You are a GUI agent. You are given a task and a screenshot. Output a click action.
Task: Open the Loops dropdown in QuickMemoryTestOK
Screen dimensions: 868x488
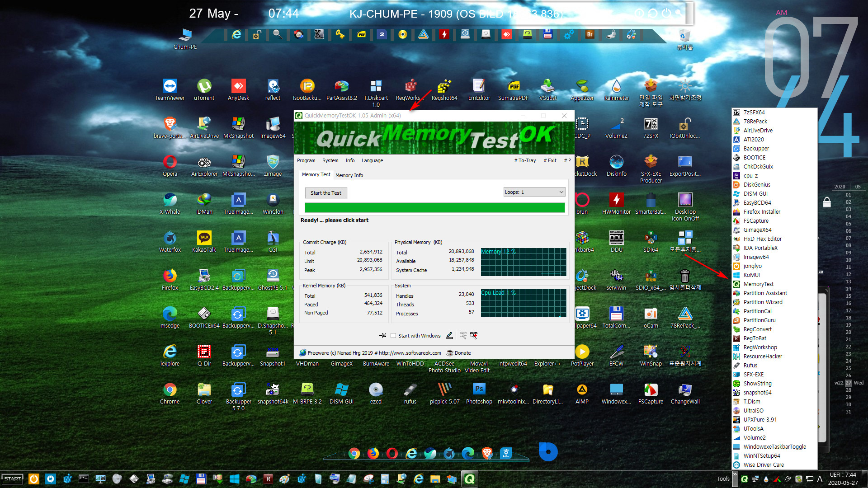(534, 192)
